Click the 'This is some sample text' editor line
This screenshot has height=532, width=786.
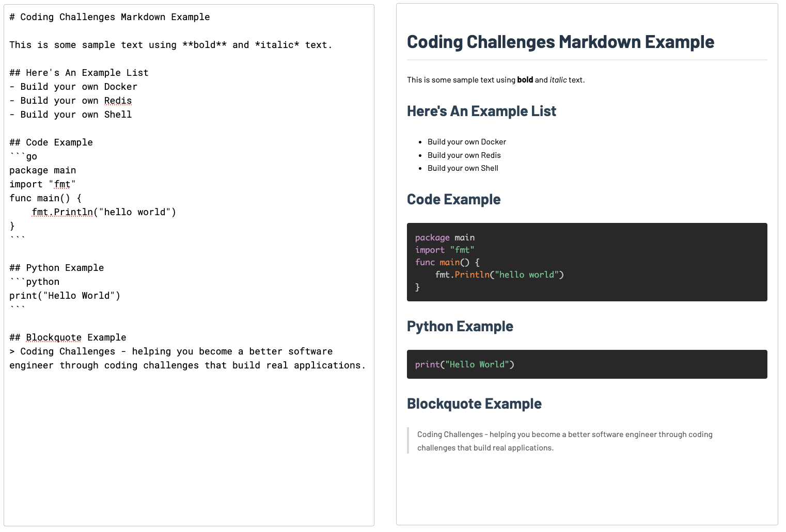[170, 45]
